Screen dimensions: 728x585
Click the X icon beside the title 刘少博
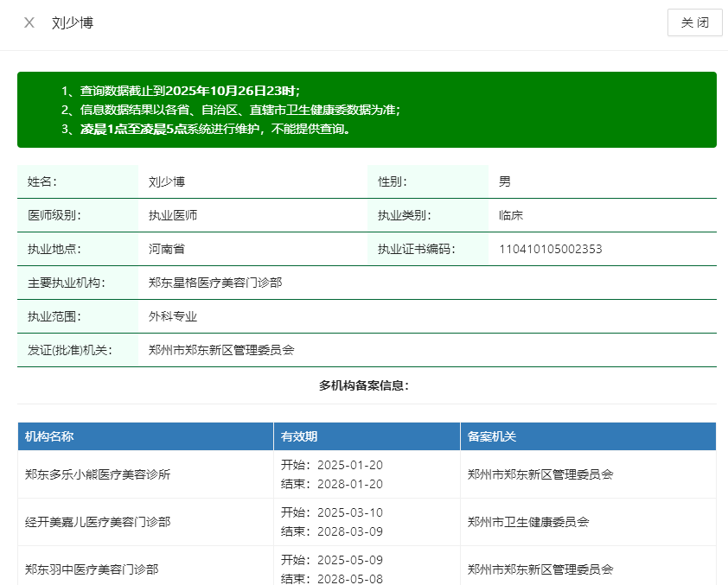point(29,22)
